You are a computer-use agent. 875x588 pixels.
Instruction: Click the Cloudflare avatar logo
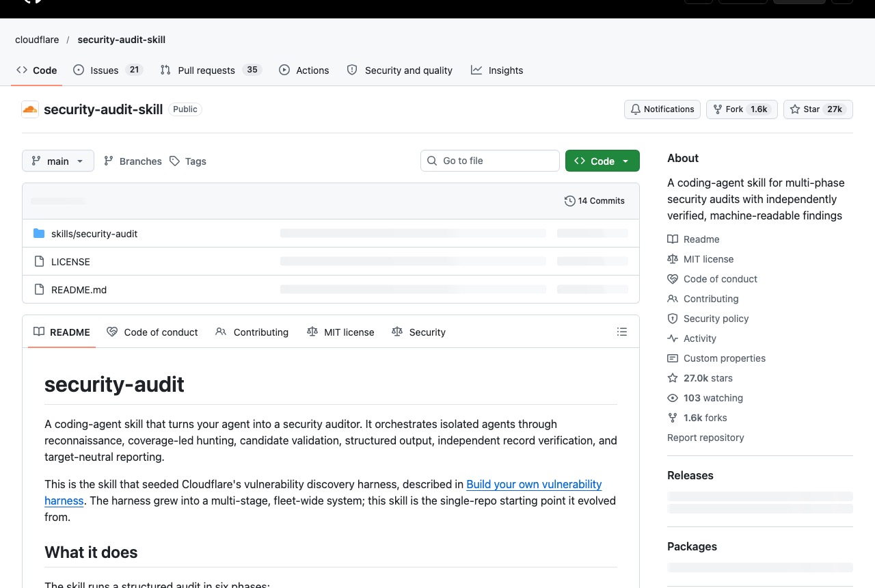pos(30,109)
